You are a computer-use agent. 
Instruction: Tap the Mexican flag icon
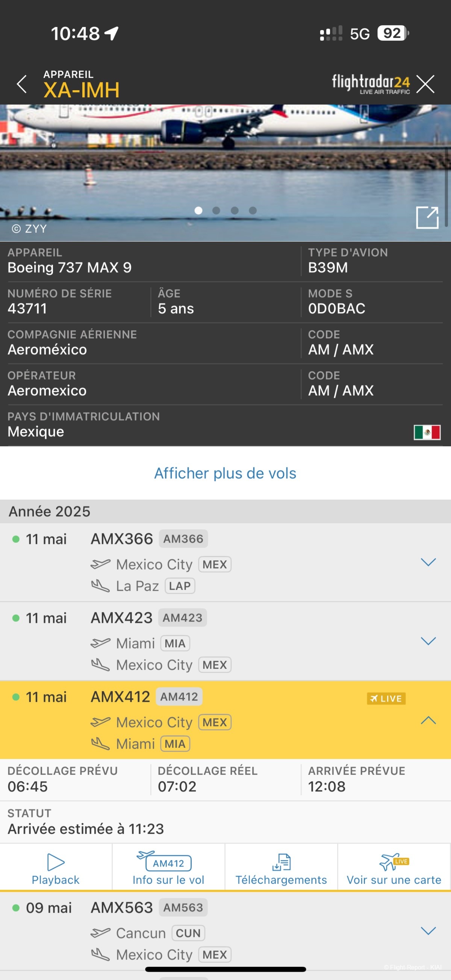click(427, 432)
